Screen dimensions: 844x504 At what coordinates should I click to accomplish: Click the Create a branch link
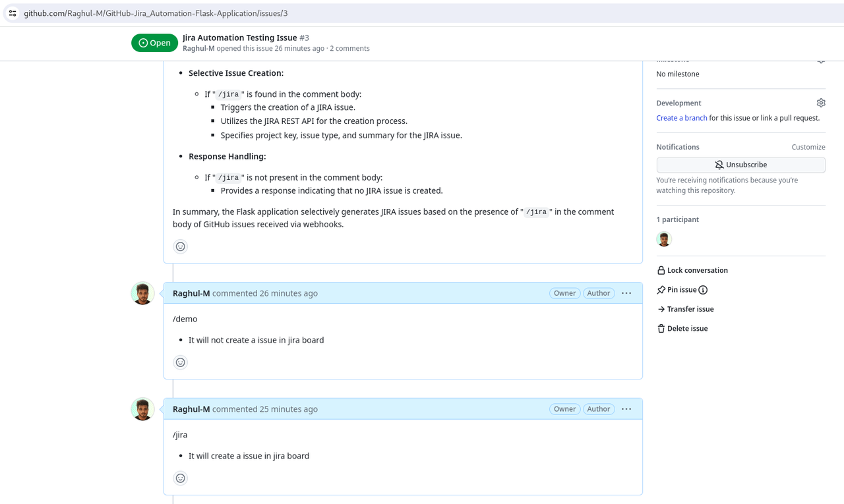click(681, 117)
